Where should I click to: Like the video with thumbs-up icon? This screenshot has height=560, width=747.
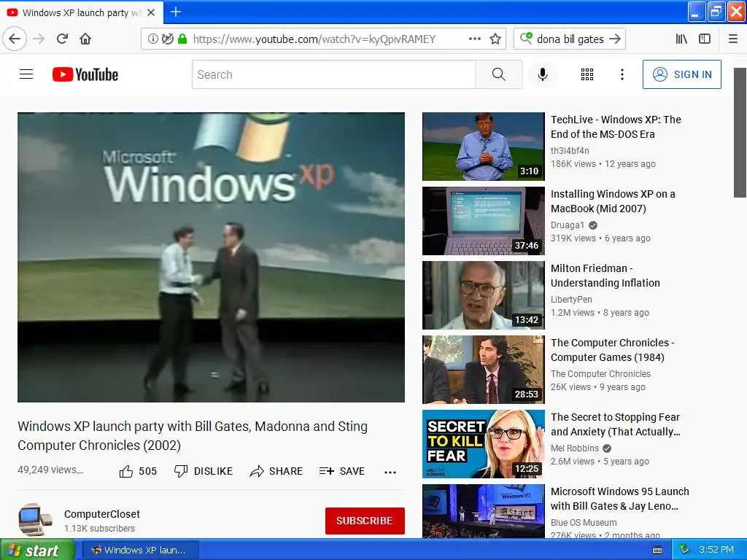(126, 471)
